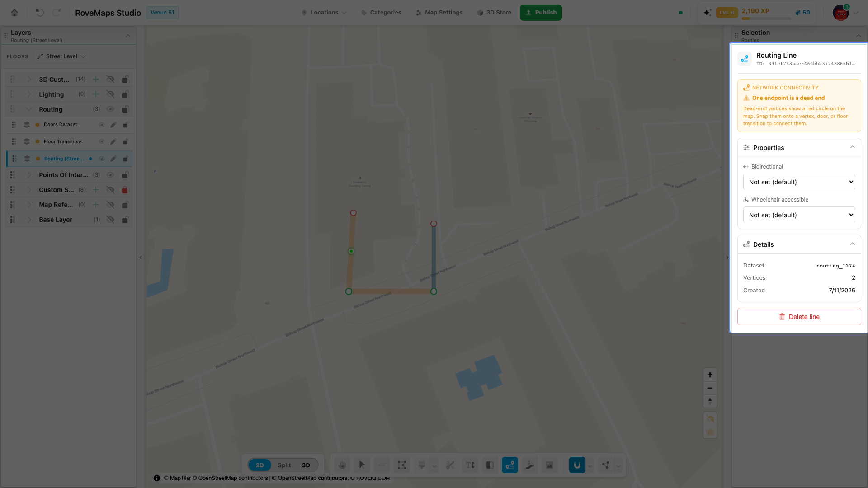Select the line draw tool
The width and height of the screenshot is (868, 488).
tap(382, 465)
